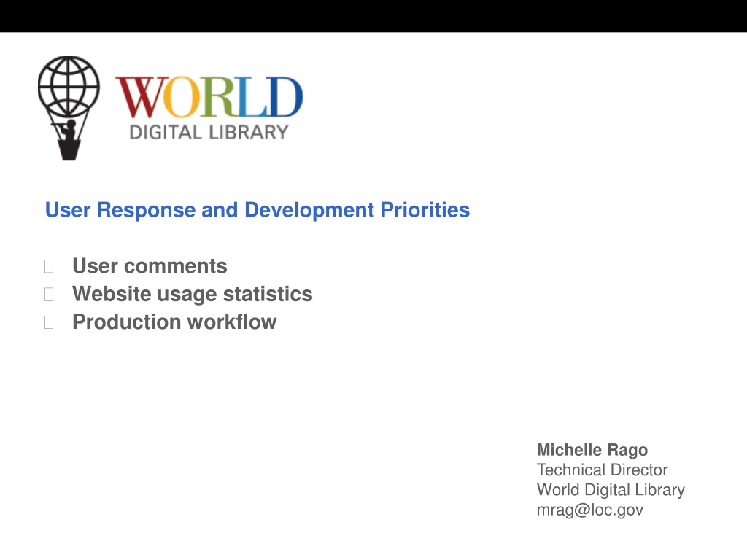Click the bullet marker beside 'Website usage statistics'

coord(49,295)
